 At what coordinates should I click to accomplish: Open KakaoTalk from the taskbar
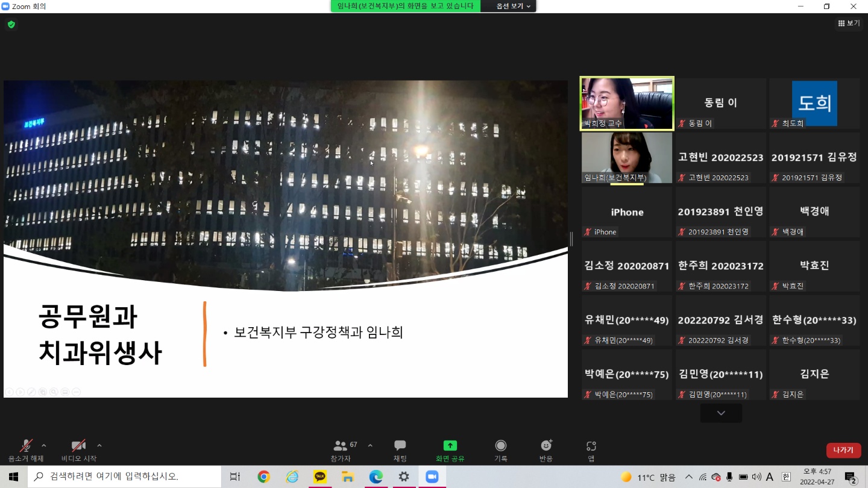320,477
